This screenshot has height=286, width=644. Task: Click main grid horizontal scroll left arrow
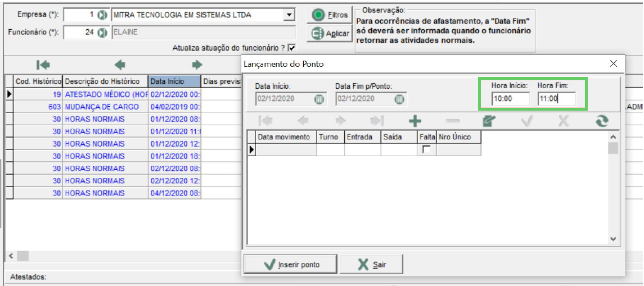coord(11,256)
